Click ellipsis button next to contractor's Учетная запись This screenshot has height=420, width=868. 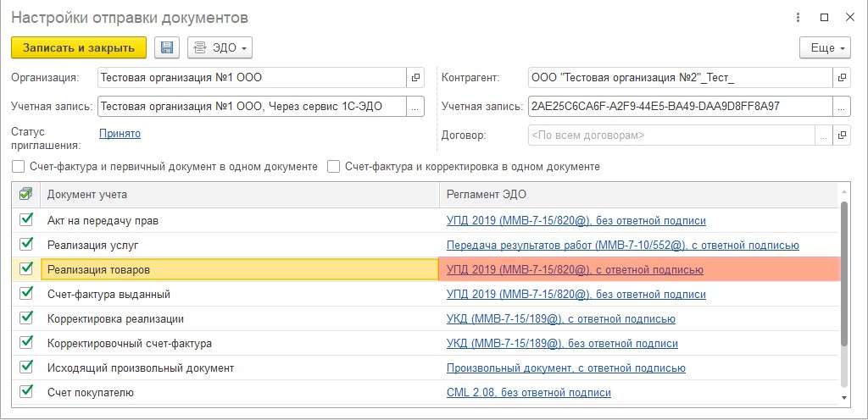click(842, 106)
